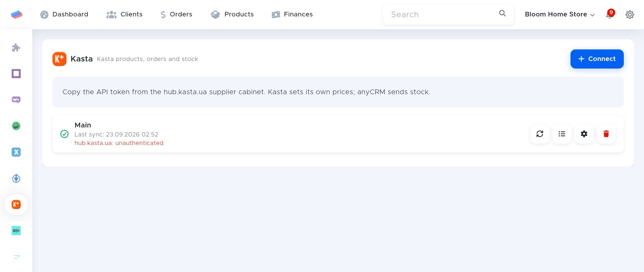Click the 'hub.kasta.ua: unauthenticated' error text
644x272 pixels.
119,143
